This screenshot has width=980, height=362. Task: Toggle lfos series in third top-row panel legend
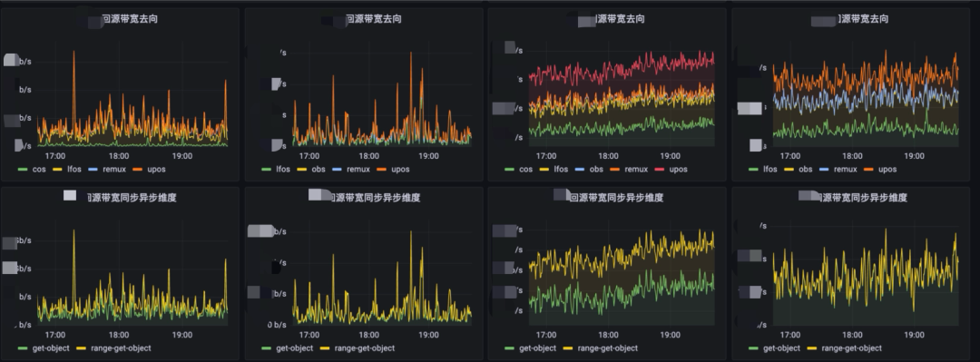point(561,170)
